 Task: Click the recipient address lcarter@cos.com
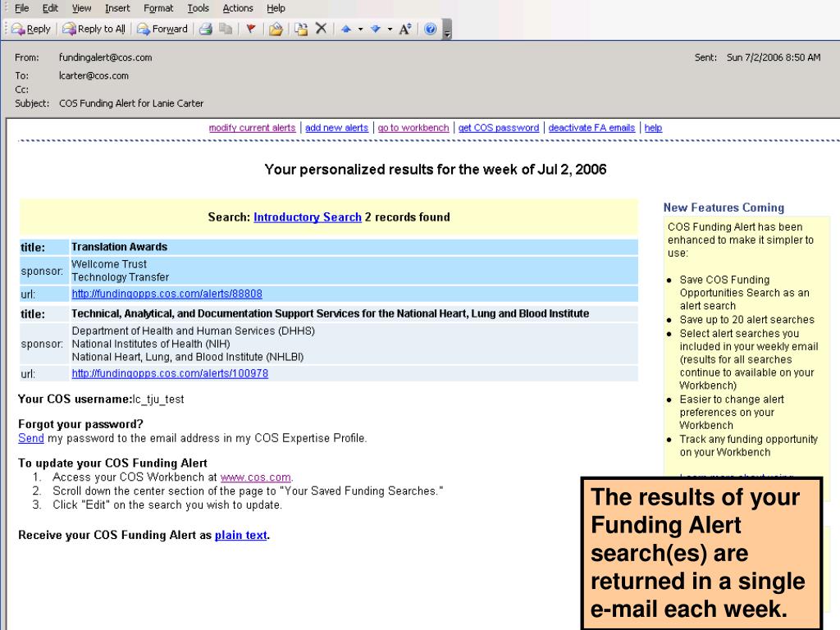pyautogui.click(x=94, y=75)
